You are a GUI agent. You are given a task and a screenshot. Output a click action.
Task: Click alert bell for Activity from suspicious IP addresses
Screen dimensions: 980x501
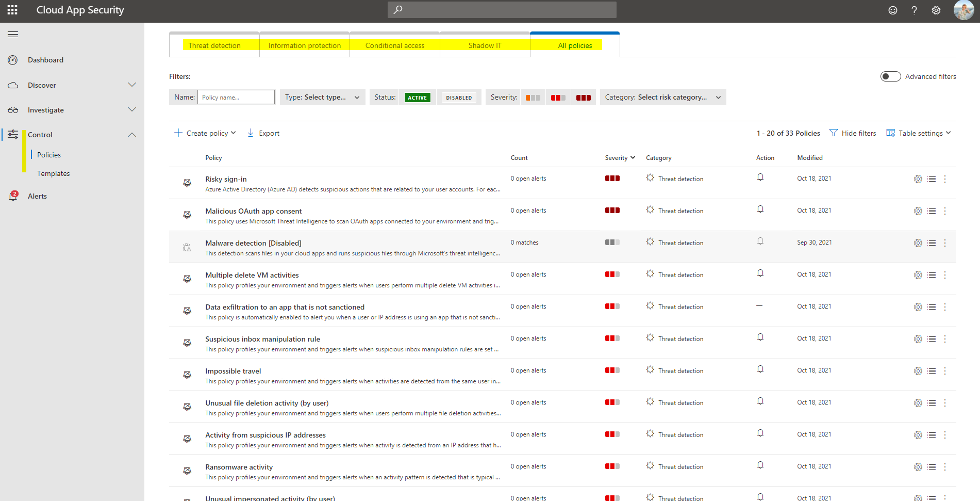(x=760, y=433)
